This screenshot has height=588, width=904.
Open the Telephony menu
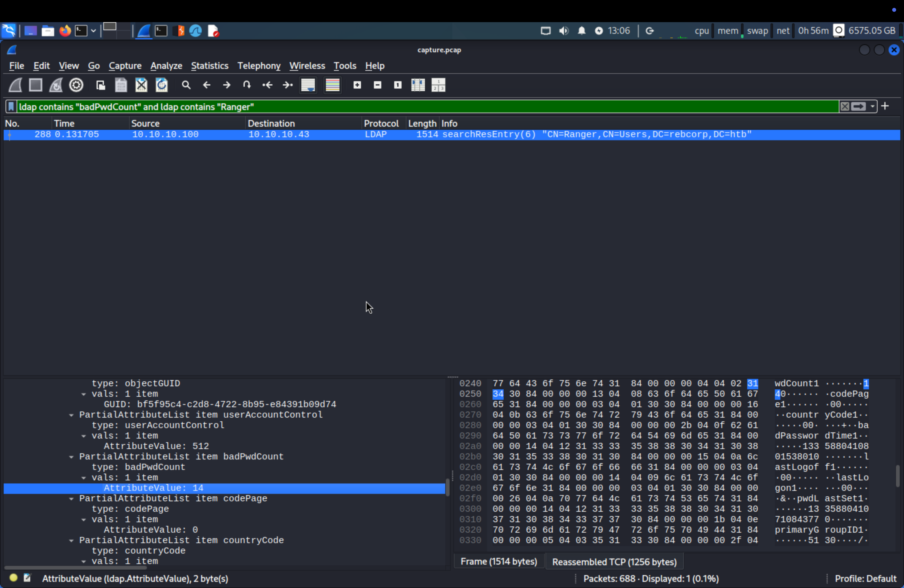[x=259, y=66]
